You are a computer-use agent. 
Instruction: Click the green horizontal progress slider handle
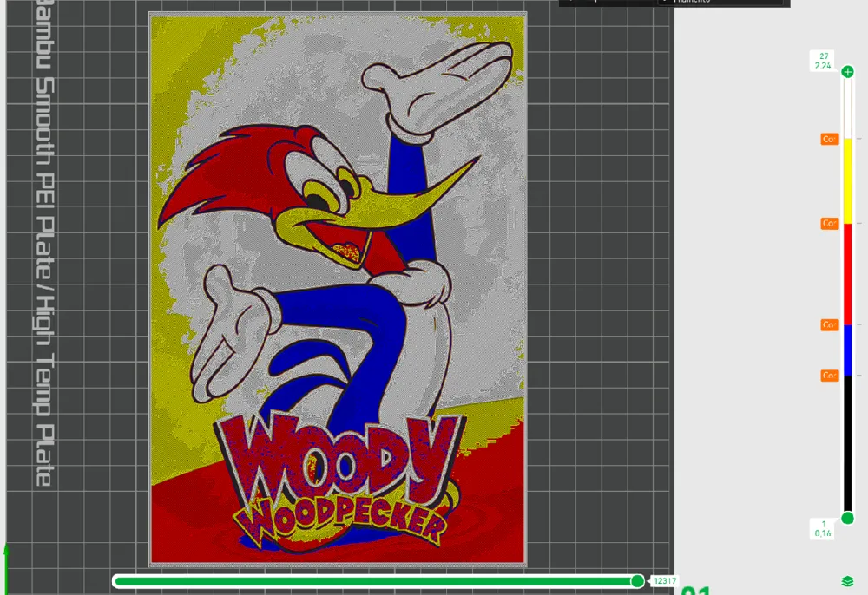click(x=638, y=581)
